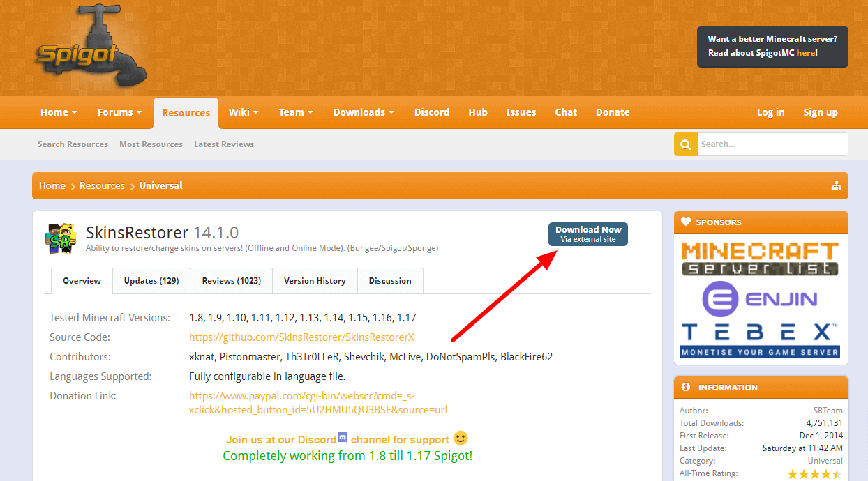Image resolution: width=868 pixels, height=481 pixels.
Task: Click the all-time rating stars
Action: [814, 474]
